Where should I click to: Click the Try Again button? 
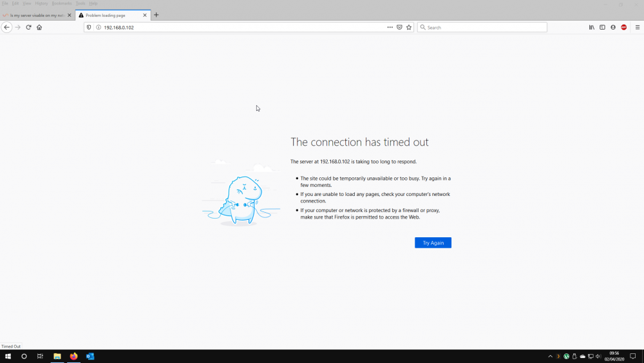pos(433,242)
